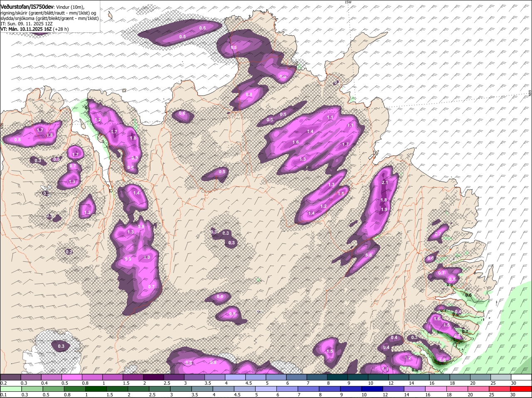
Task: Click the 0.2 label in the purple snow legend
Action: pos(3,383)
